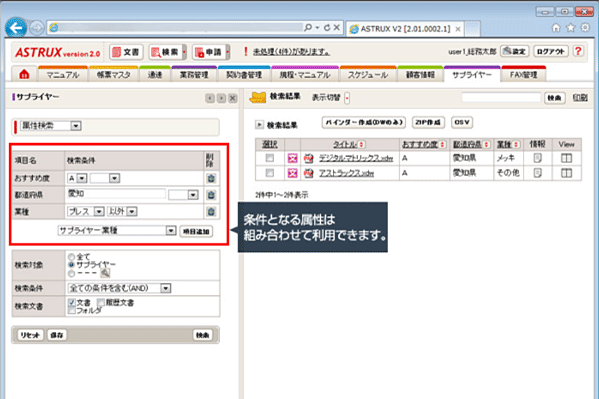Click previous arrow in サプライヤー panel header
Image resolution: width=599 pixels, height=399 pixels.
pos(210,98)
